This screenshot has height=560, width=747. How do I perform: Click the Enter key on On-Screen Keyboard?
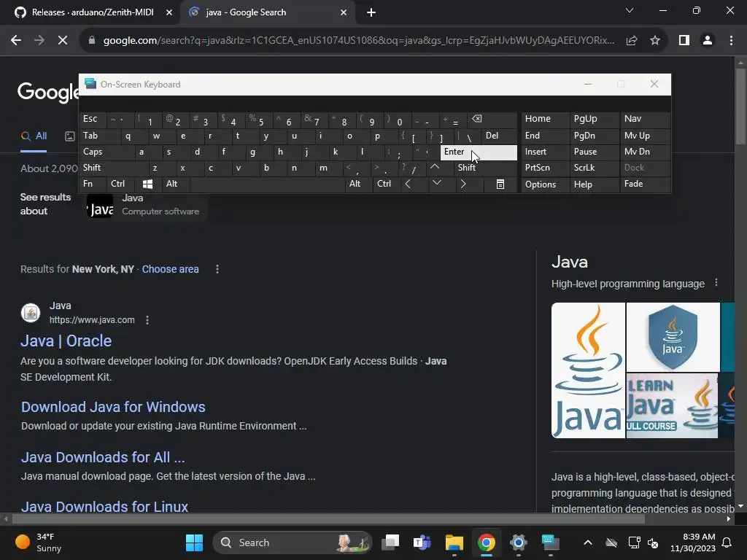479,152
